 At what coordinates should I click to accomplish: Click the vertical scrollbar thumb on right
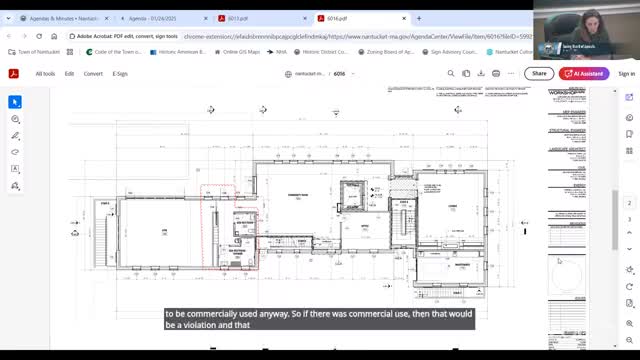tap(615, 220)
